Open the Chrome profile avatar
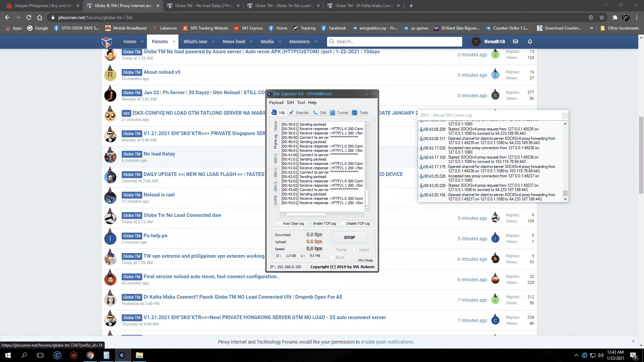The image size is (644, 362). (x=626, y=17)
